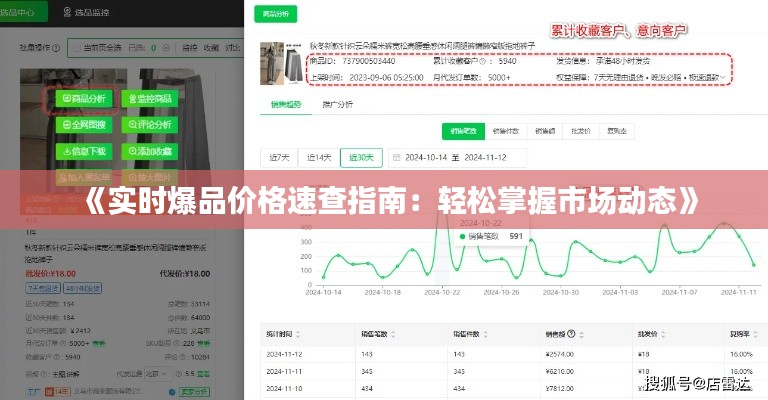Open 评论分析 review analysis
This screenshot has height=400, width=768.
coord(148,125)
